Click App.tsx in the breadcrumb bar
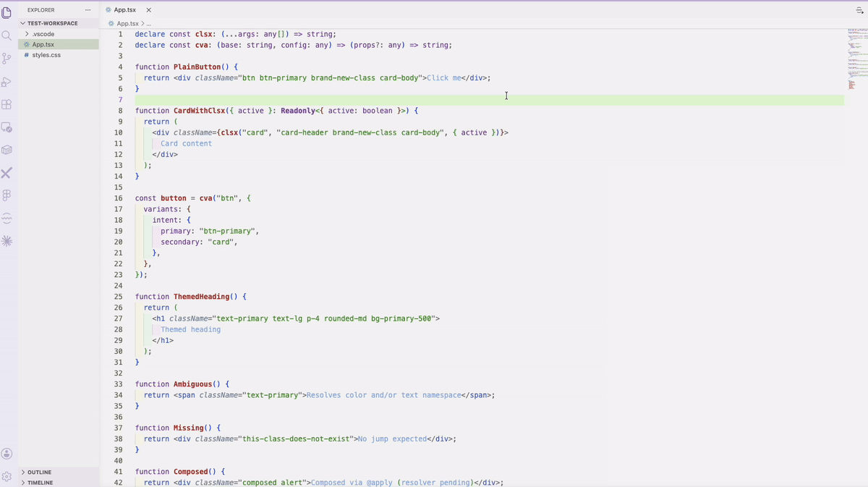This screenshot has width=868, height=487. tap(127, 24)
